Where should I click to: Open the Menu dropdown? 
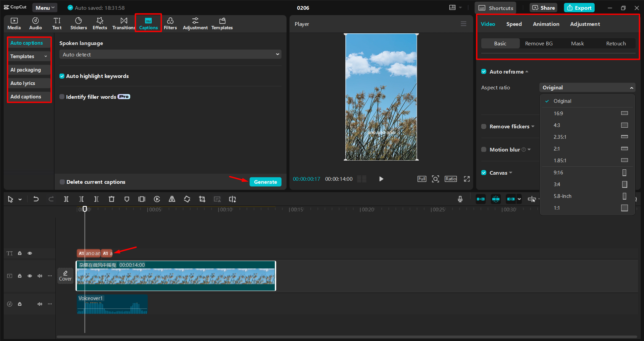[x=45, y=7]
